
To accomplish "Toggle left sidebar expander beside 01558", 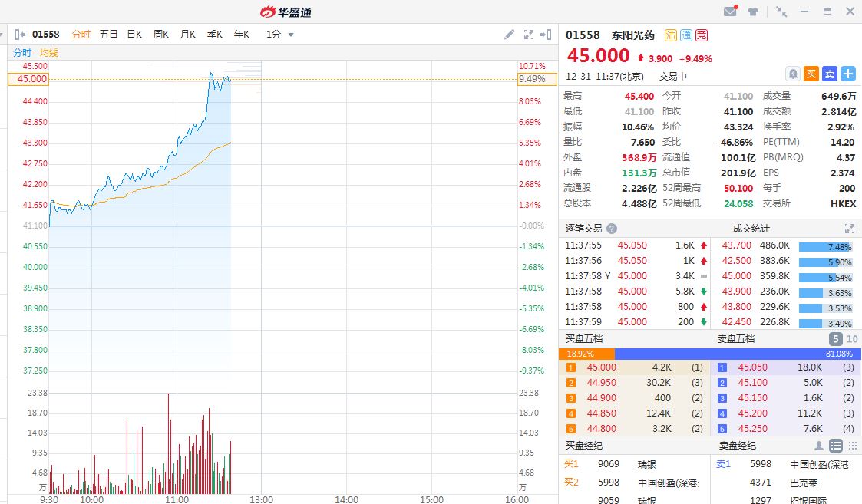I will tap(20, 35).
